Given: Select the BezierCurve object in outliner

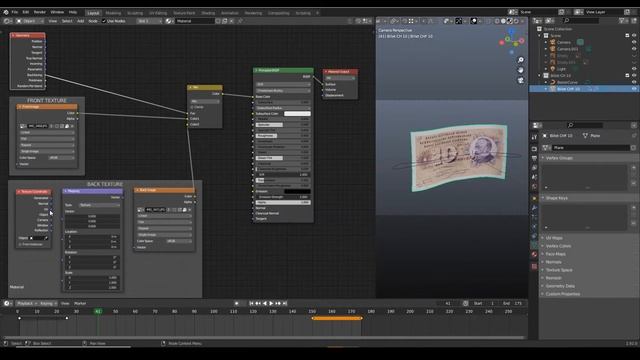Looking at the screenshot, I should [x=567, y=82].
